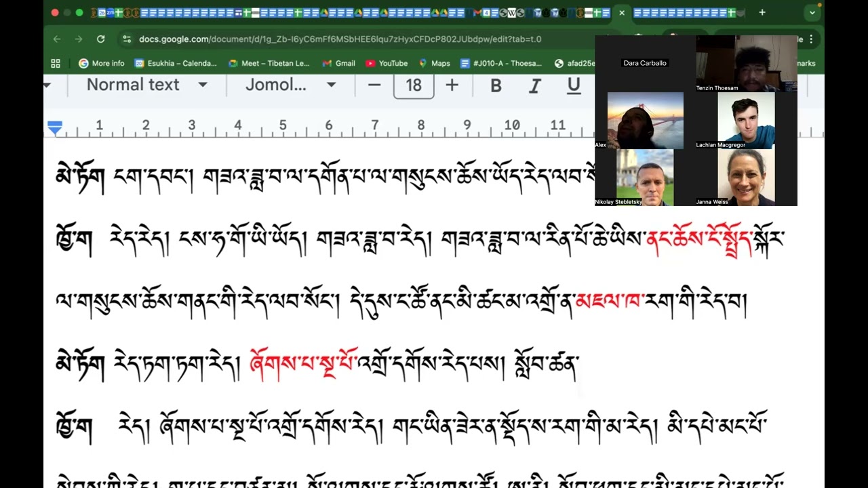The image size is (868, 488).
Task: Open the Meet – Tibetan Le... bookmark
Action: click(x=269, y=63)
